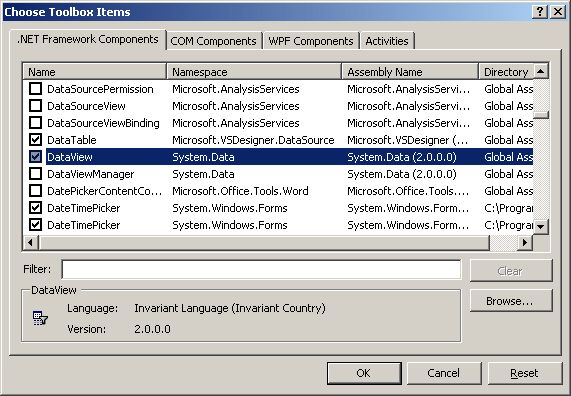Check the DataSourceView checkbox

tap(35, 106)
